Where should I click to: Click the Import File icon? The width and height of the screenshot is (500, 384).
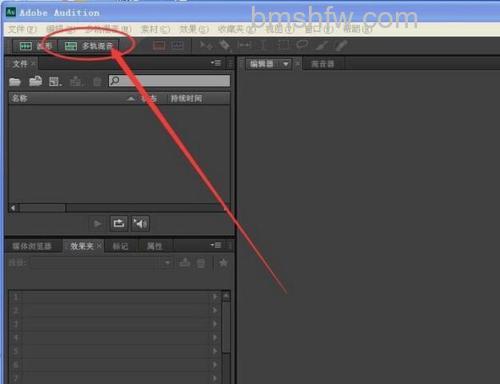click(35, 81)
